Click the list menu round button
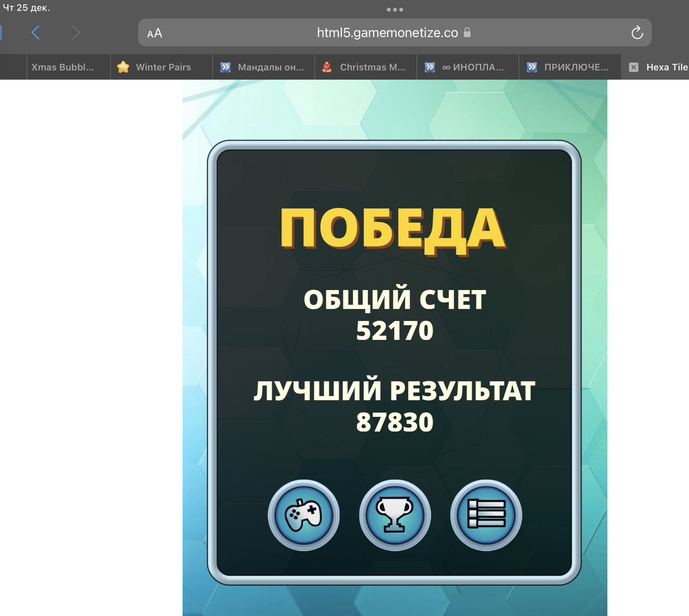The image size is (689, 616). [486, 515]
